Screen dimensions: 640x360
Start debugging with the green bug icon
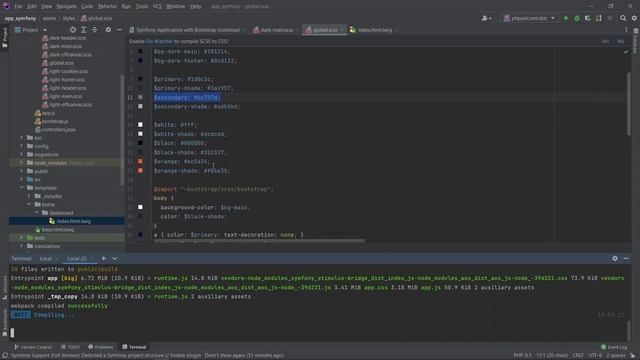(577, 18)
